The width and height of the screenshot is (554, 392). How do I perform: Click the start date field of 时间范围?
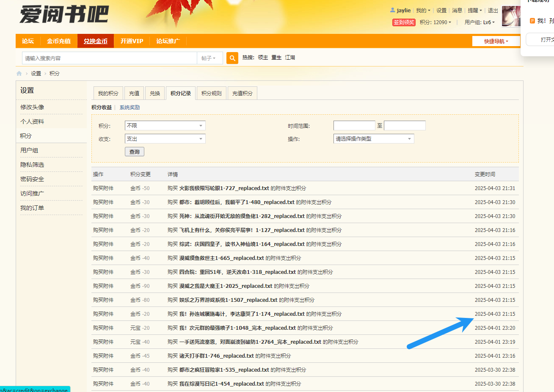[x=354, y=126]
